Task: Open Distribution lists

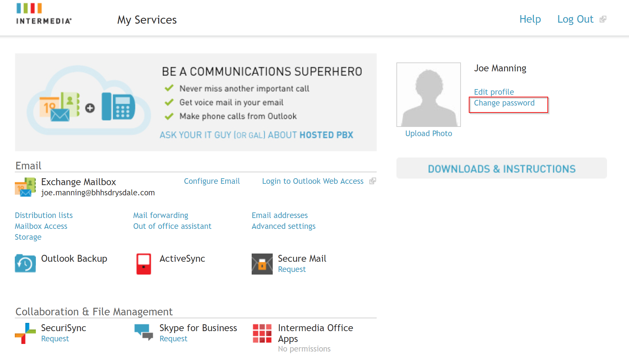Action: 44,215
